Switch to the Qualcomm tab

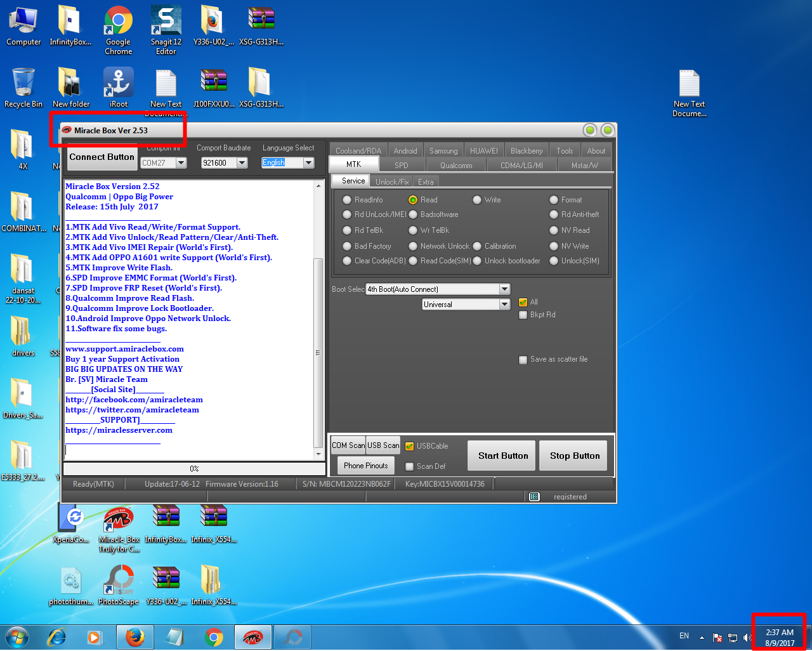coord(456,166)
